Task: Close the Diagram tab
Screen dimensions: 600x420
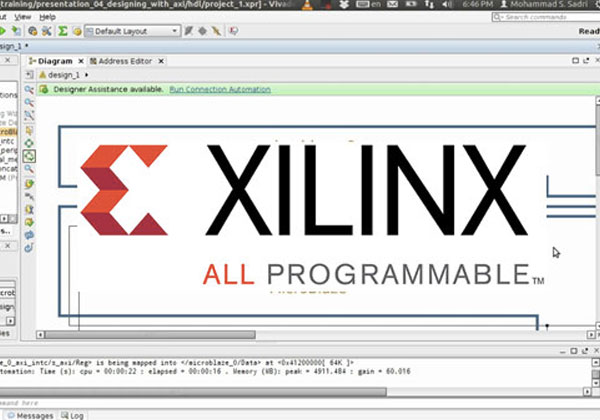Action: (81, 61)
